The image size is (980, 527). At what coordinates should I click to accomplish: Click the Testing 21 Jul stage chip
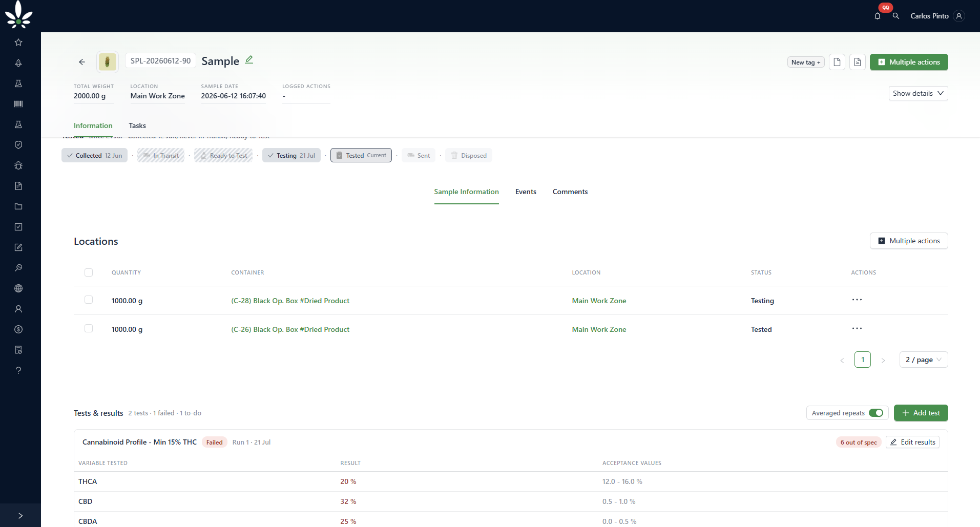(291, 155)
